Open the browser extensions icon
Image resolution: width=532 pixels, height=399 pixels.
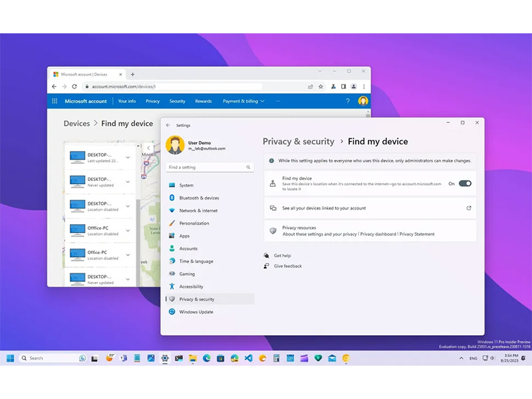click(x=333, y=86)
